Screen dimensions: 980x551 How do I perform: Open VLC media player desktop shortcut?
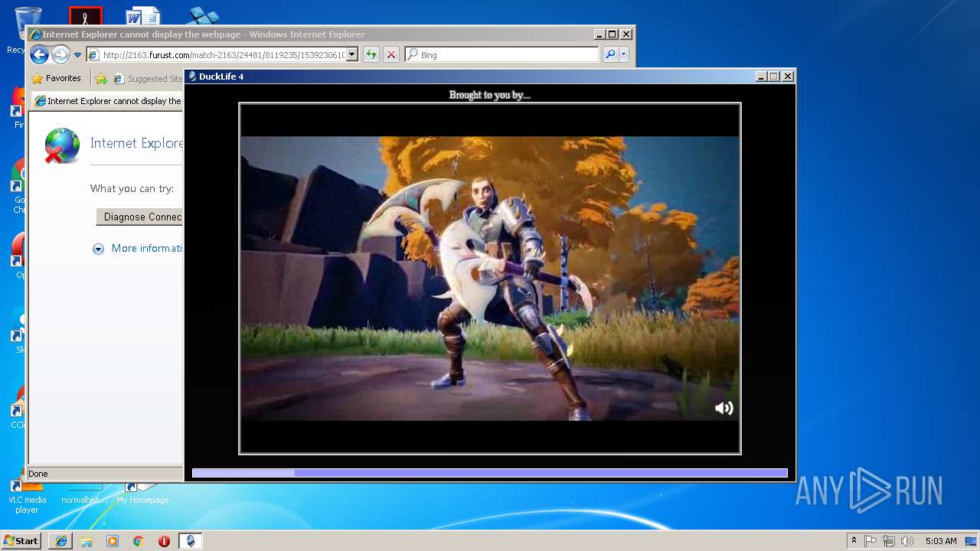point(27,497)
